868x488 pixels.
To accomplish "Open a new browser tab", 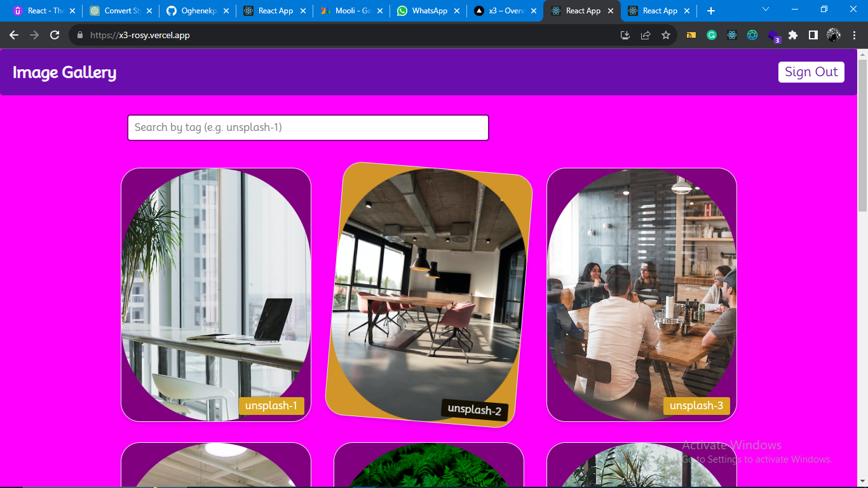I will (x=711, y=11).
